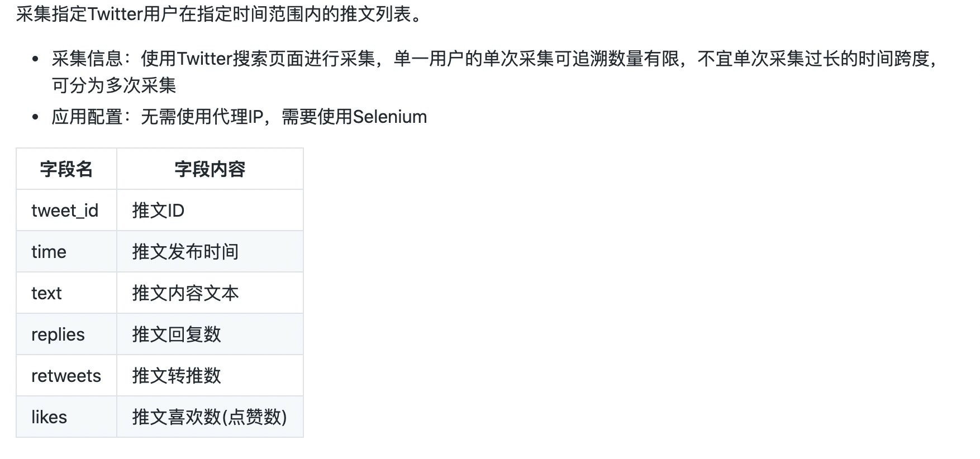Viewport: 980px width, 459px height.
Task: Click the 可分为多次采集 text line
Action: 114,85
